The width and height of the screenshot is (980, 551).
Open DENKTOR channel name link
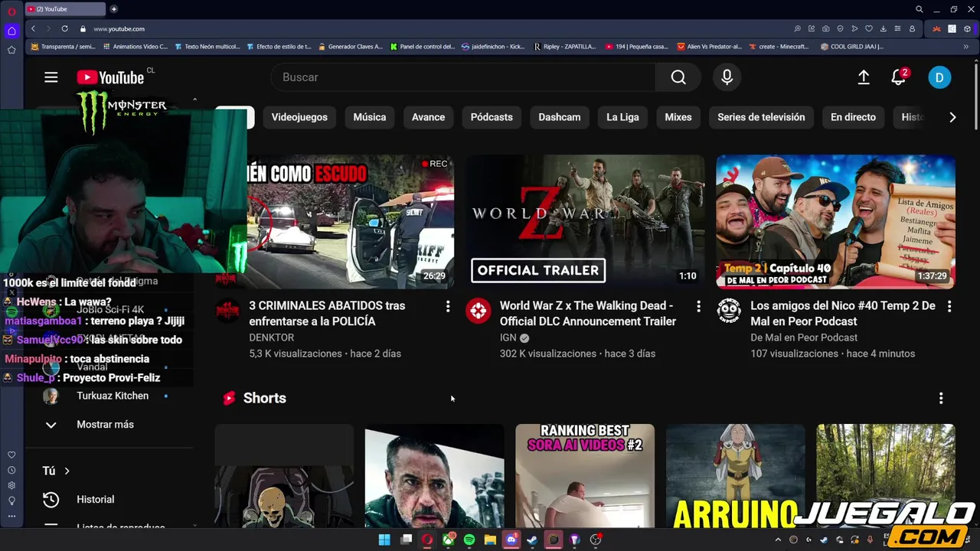pos(271,337)
